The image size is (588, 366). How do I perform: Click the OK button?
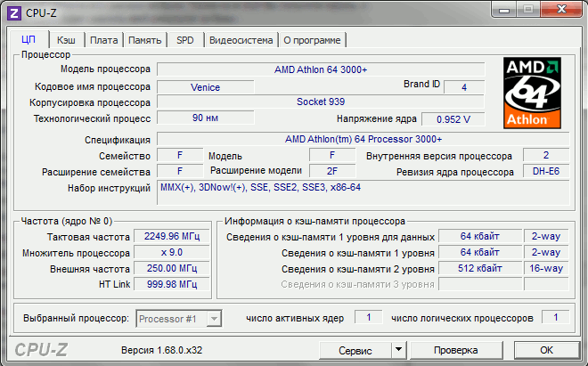pyautogui.click(x=546, y=350)
